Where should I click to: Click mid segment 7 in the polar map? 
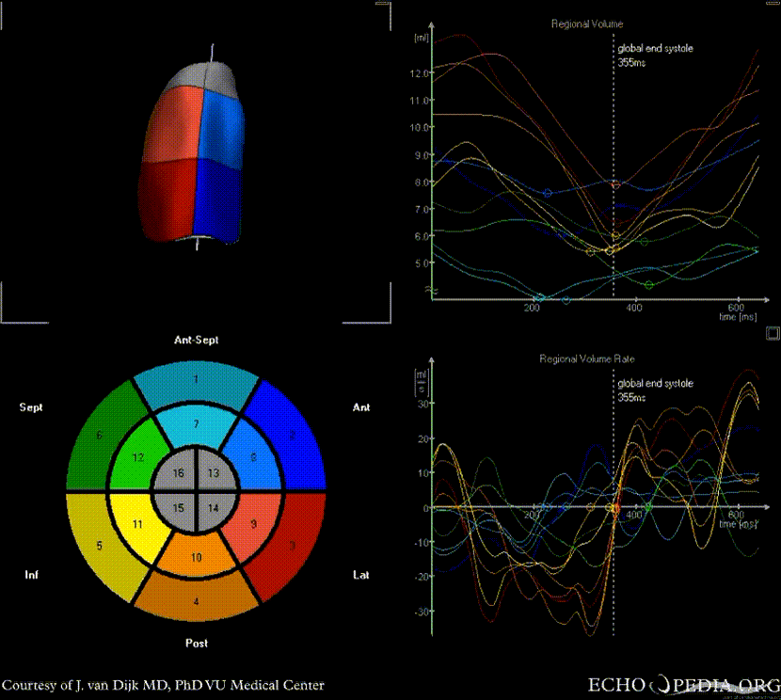pyautogui.click(x=196, y=425)
